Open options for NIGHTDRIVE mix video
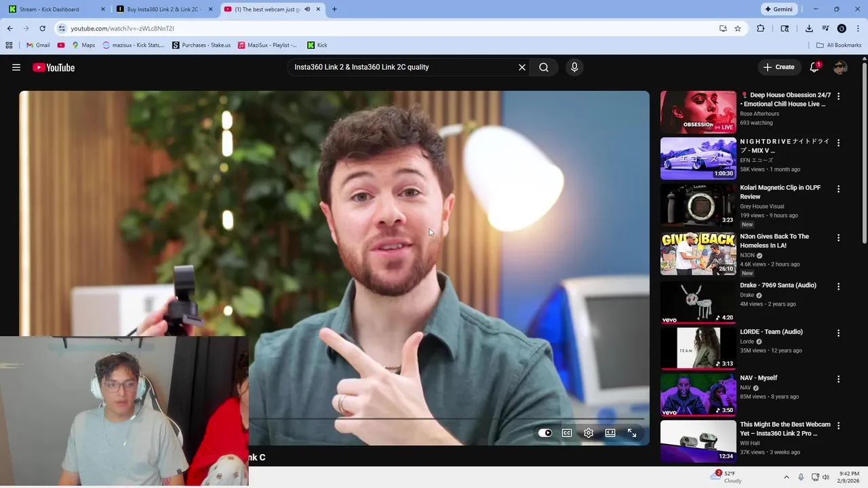The image size is (868, 488). pos(838,143)
